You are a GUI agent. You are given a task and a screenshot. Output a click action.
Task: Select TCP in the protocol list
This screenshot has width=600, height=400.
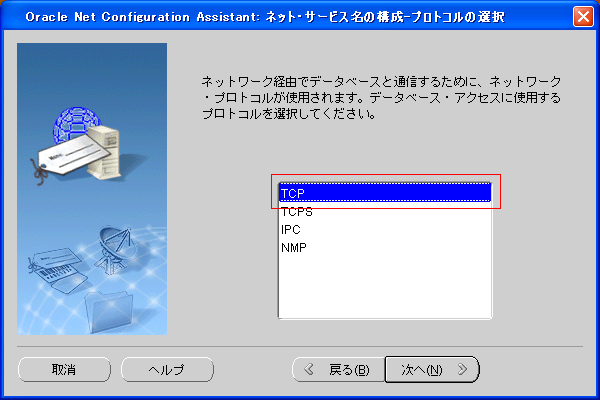point(385,193)
